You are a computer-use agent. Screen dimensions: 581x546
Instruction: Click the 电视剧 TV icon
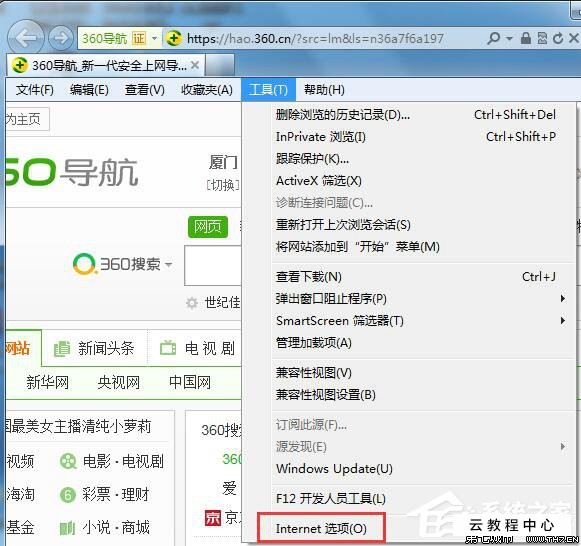[168, 348]
